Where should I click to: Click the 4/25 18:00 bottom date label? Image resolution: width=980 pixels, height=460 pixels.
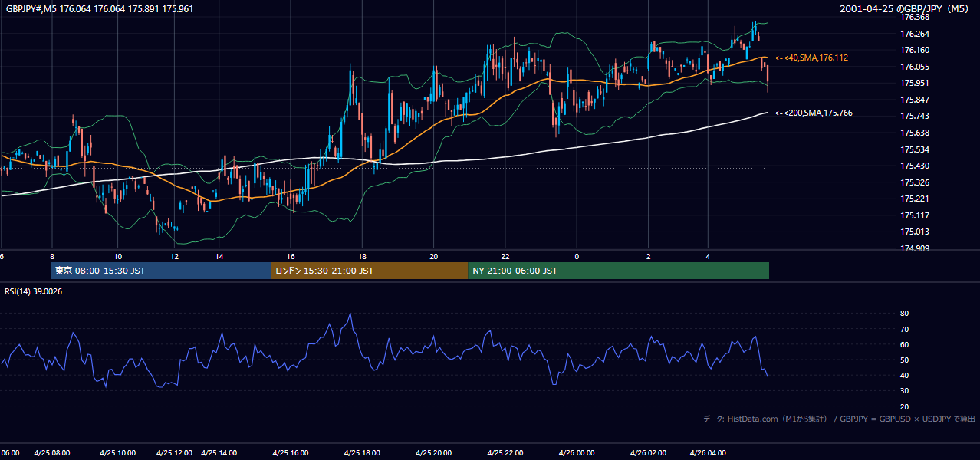coord(363,453)
